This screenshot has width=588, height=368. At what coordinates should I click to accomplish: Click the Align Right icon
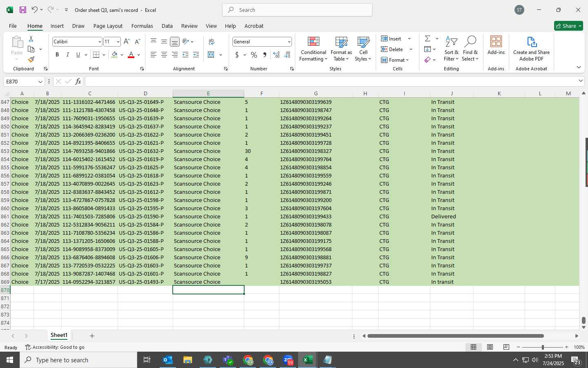[175, 55]
